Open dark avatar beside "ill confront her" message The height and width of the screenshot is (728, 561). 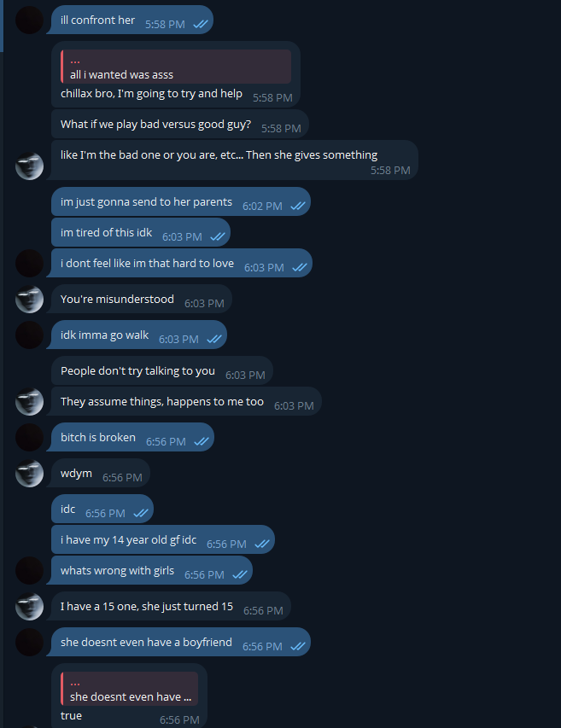pyautogui.click(x=29, y=20)
